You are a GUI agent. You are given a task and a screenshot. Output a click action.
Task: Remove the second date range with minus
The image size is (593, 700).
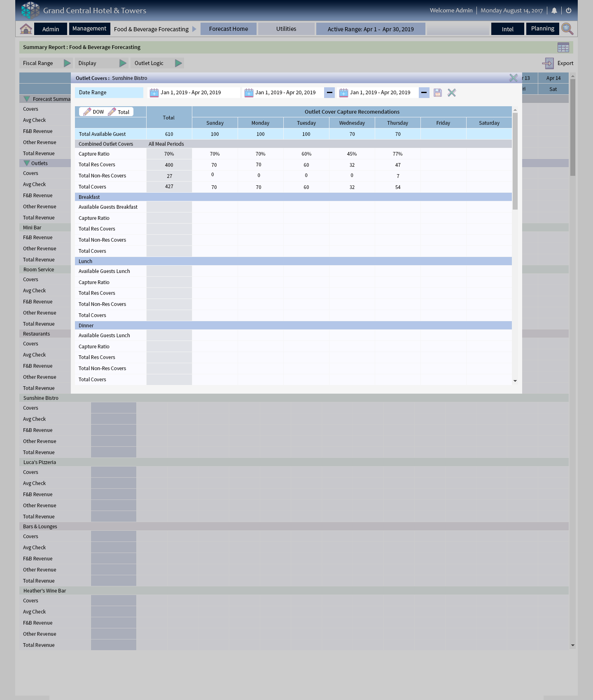click(329, 93)
